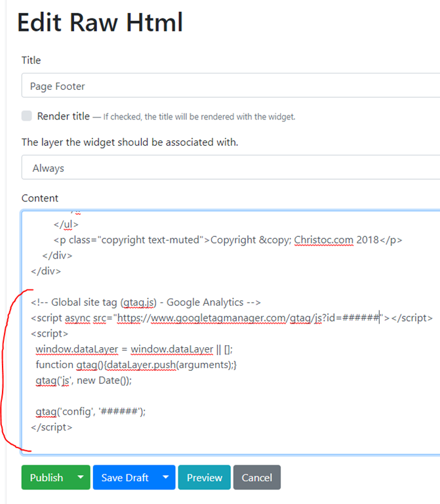440x504 pixels.
Task: Expand the Save Draft dropdown arrow
Action: [166, 477]
